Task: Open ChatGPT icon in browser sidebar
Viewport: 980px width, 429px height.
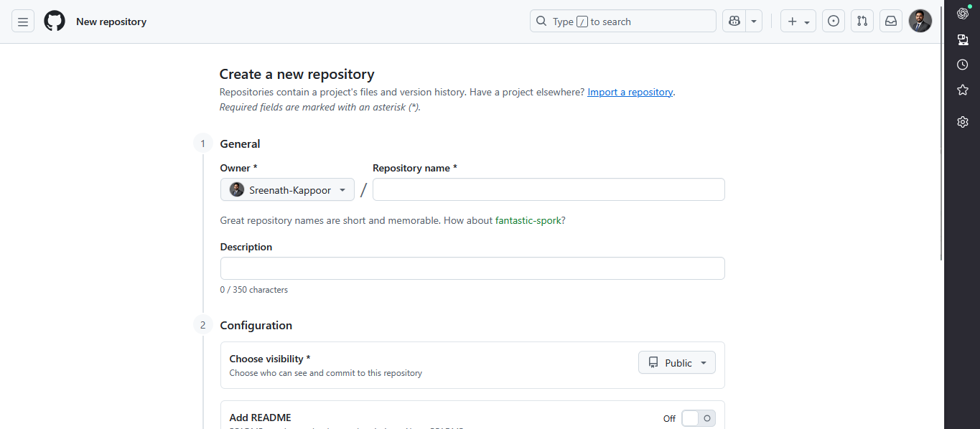Action: point(963,13)
